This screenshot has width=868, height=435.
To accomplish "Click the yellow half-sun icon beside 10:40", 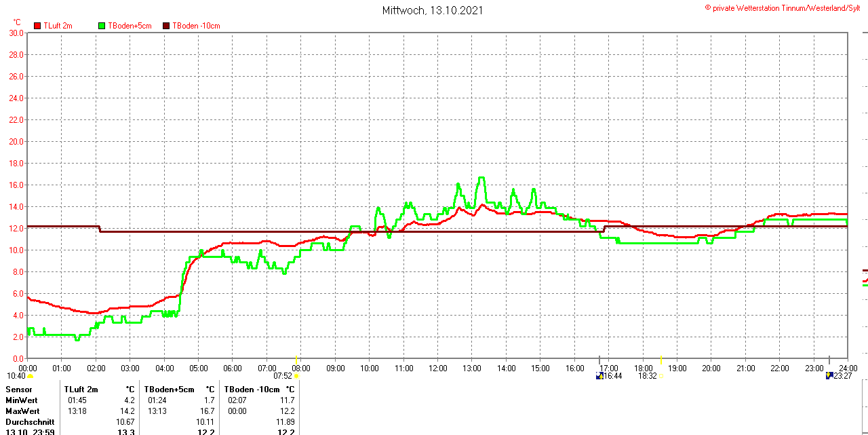I will (x=31, y=376).
